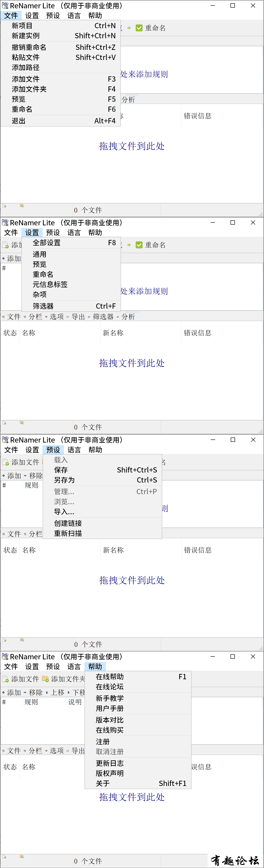Click the ReNamer app icon in the 文件-menu window title bar
This screenshot has height=868, width=264.
point(5,6)
